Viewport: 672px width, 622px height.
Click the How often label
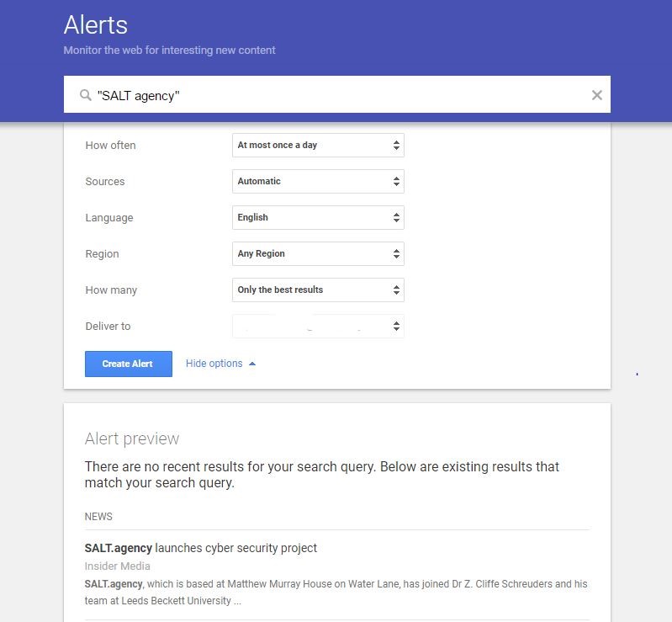tap(110, 146)
